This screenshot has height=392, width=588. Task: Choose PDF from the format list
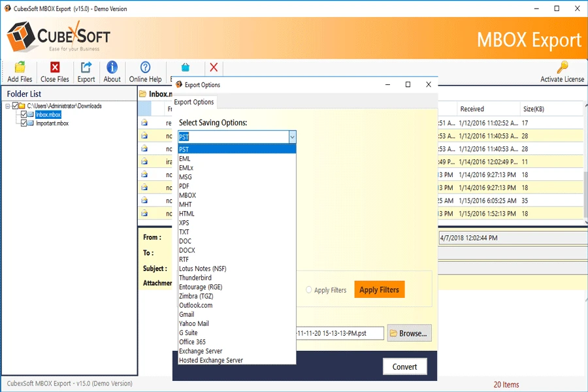click(186, 186)
